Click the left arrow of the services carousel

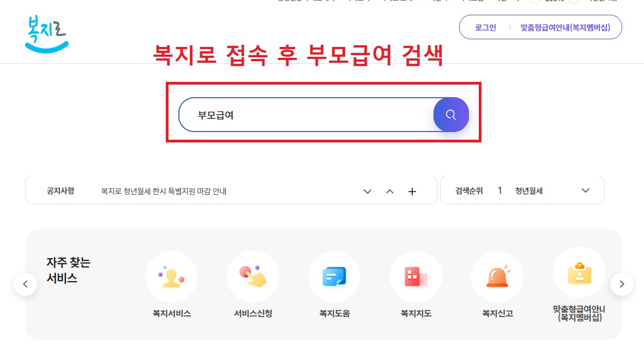(26, 284)
